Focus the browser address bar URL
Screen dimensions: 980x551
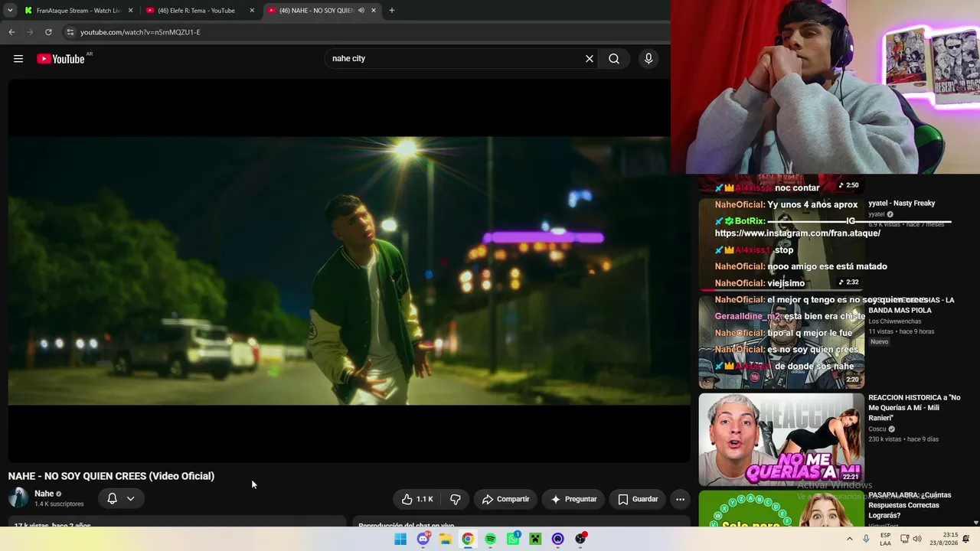point(140,32)
